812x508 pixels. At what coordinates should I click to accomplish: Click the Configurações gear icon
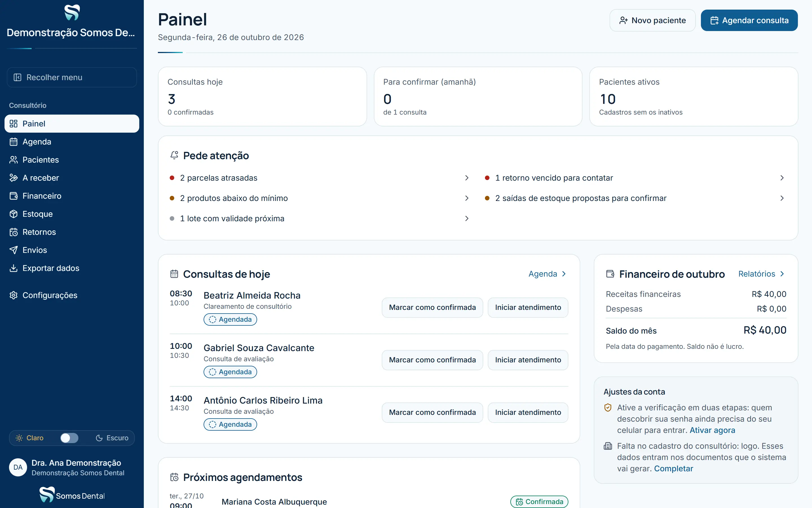pyautogui.click(x=14, y=295)
